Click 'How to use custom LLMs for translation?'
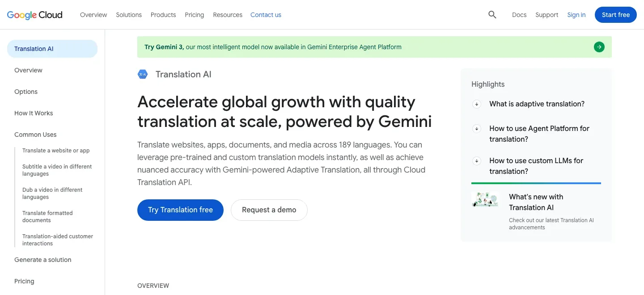This screenshot has height=295, width=644. 536,166
